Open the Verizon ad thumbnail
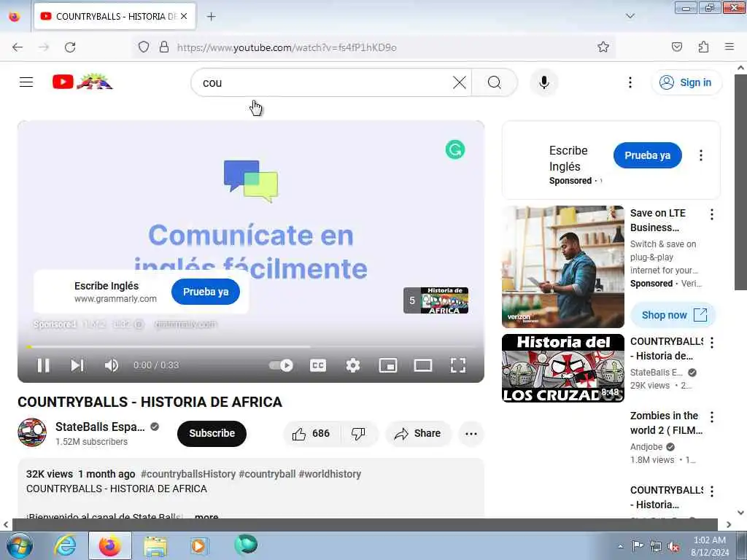Screen dimensions: 747x560 (x=562, y=267)
